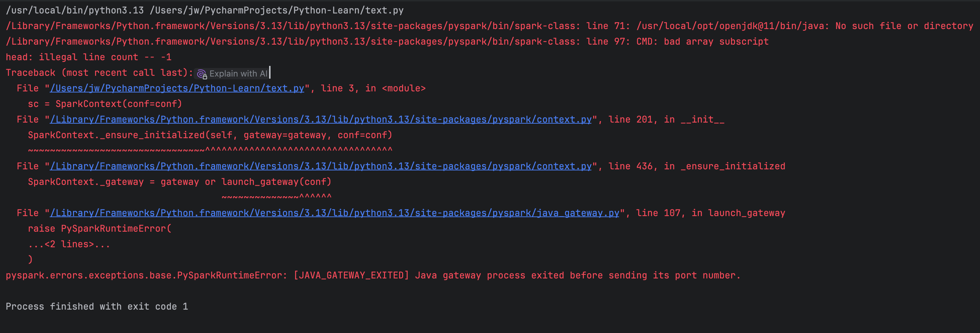
Task: Click the AI swirl icon beside Explain with AI
Action: tap(202, 74)
